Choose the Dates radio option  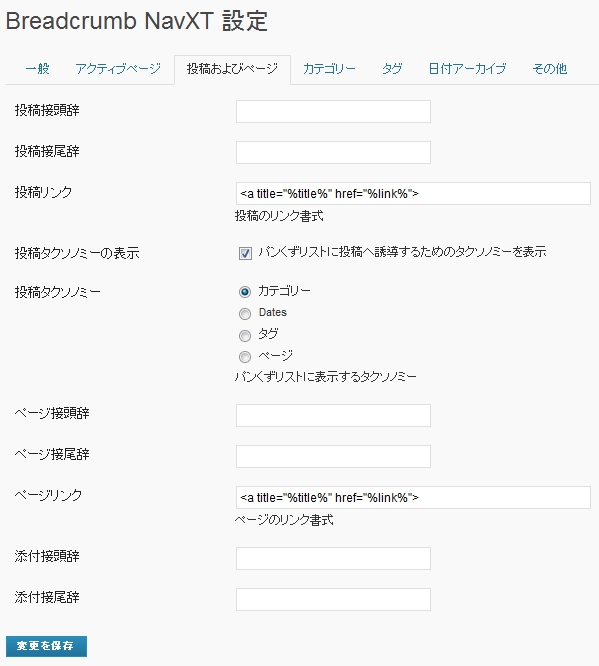(x=245, y=314)
